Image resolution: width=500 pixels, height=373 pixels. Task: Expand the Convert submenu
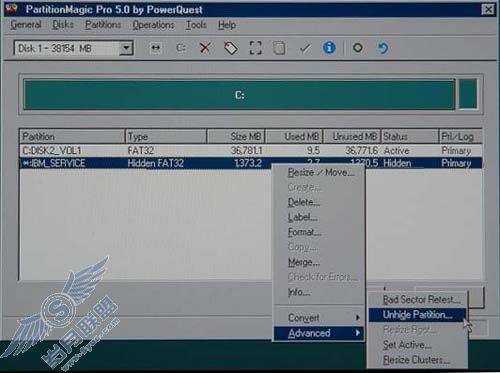click(319, 318)
